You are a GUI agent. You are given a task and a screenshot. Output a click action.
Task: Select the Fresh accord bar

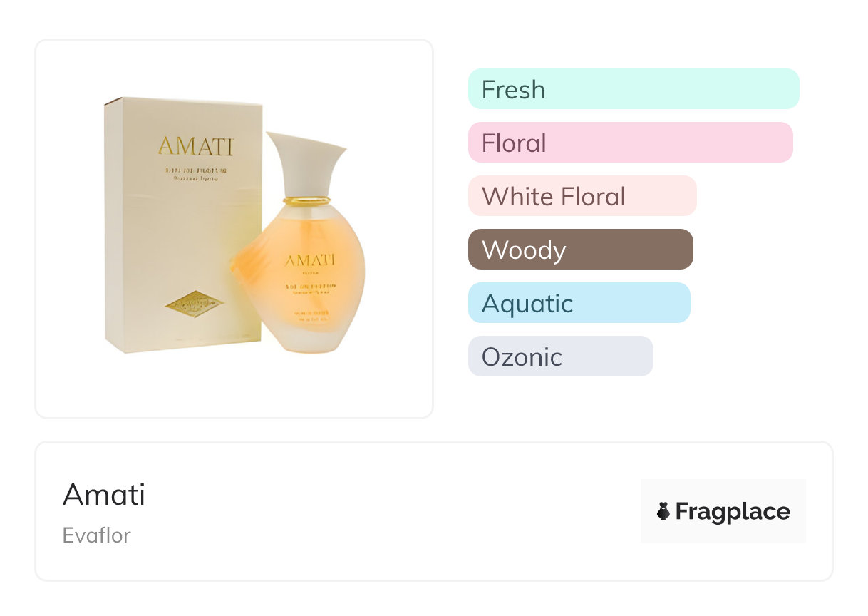click(633, 89)
